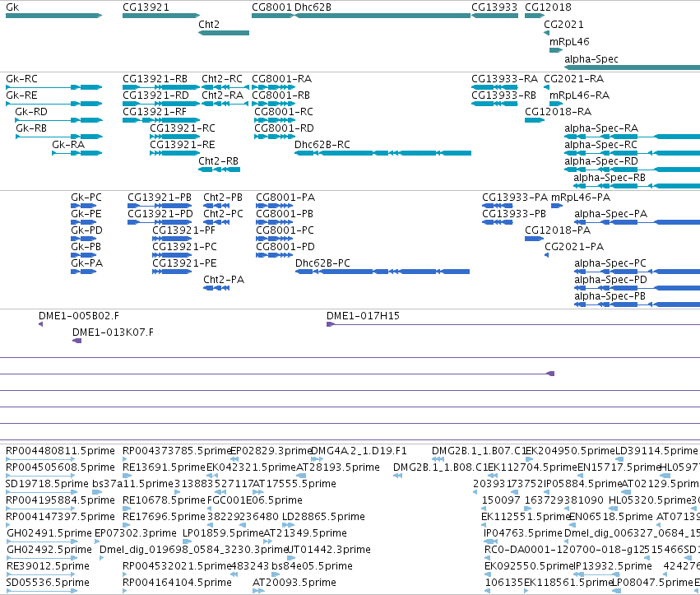The image size is (700, 595).
Task: Select transcript Gk-RB
Action: pyautogui.click(x=31, y=128)
